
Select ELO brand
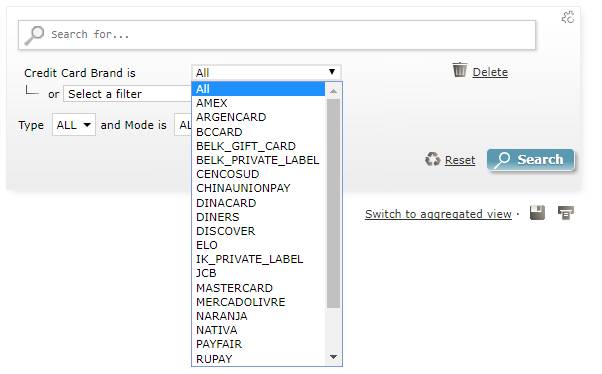pyautogui.click(x=258, y=245)
